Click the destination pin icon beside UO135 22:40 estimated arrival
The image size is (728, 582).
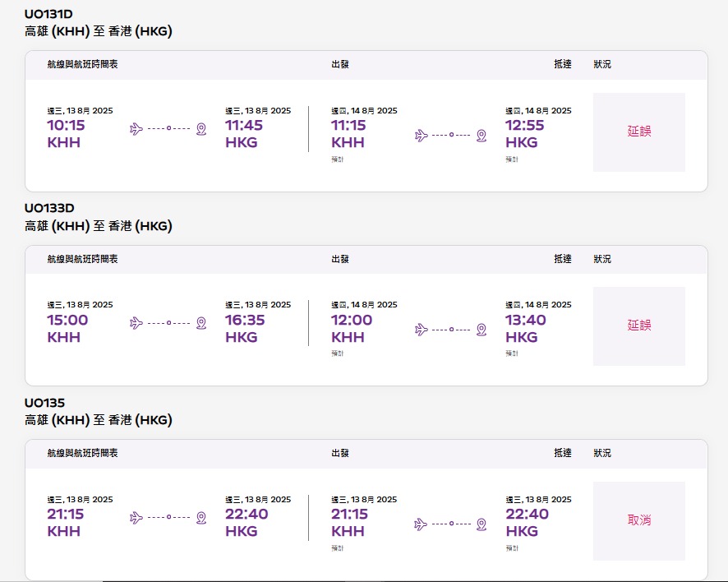(x=481, y=524)
